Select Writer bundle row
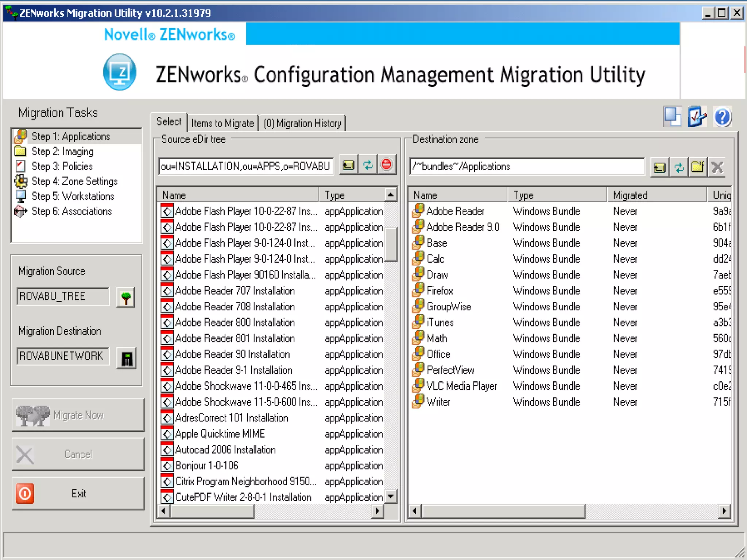This screenshot has width=747, height=560. (570, 402)
